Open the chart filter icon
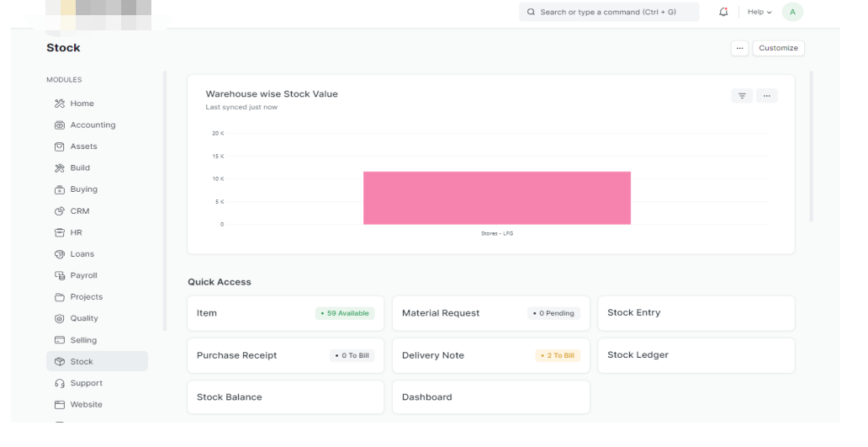This screenshot has width=868, height=447. pos(742,96)
